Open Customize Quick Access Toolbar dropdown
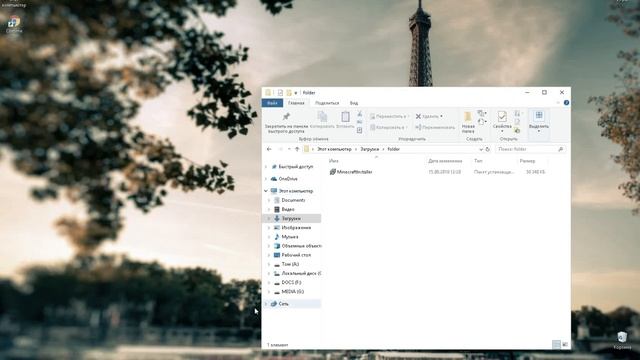640x360 pixels. click(x=296, y=93)
